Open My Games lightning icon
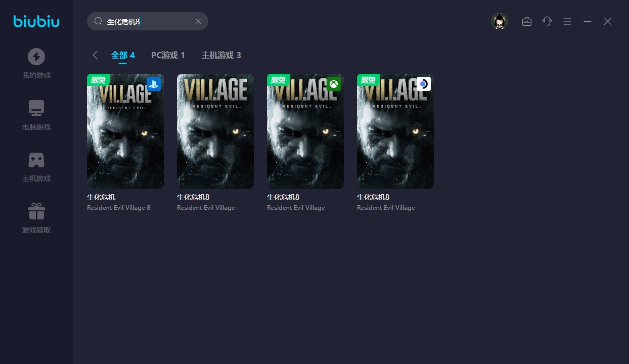629x364 pixels. (x=36, y=57)
